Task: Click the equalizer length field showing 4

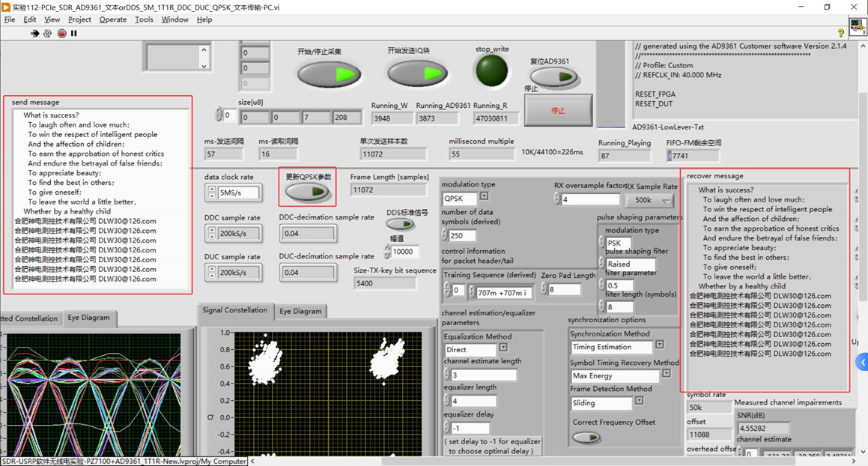Action: (x=473, y=401)
